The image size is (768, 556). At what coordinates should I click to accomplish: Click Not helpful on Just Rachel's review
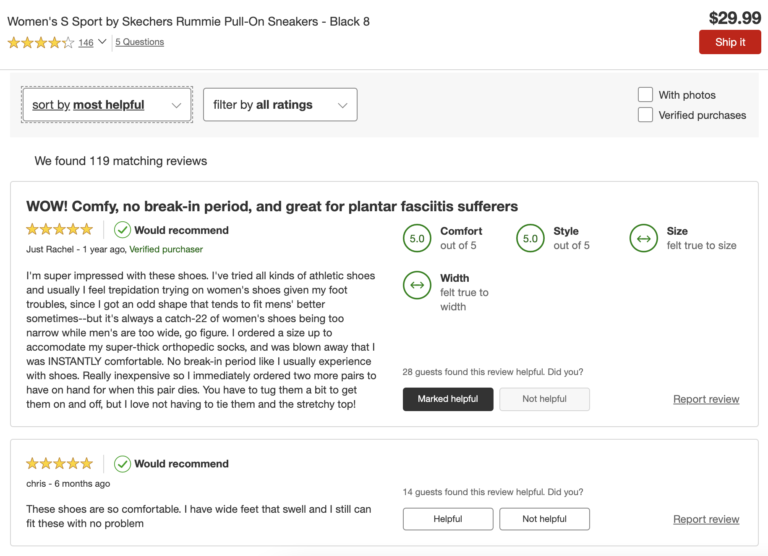544,399
